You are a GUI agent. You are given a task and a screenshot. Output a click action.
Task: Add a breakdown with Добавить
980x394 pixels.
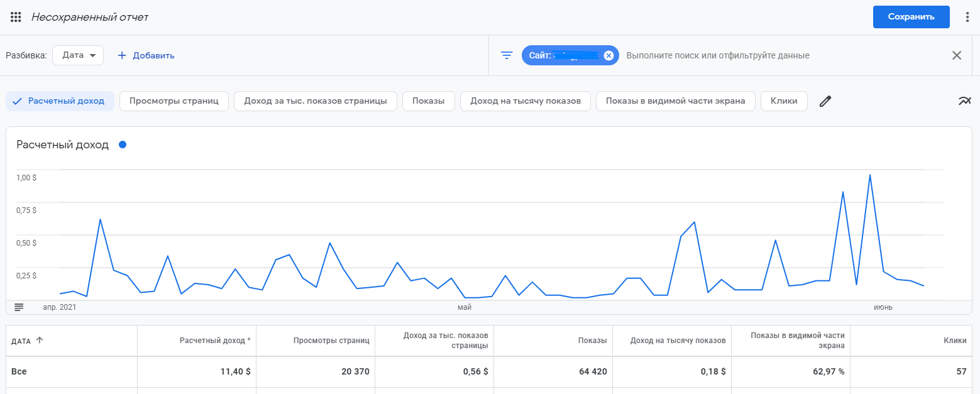coord(146,55)
